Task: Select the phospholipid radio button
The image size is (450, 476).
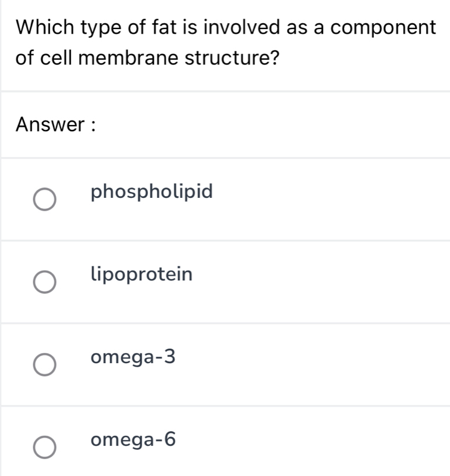Action: pos(44,200)
